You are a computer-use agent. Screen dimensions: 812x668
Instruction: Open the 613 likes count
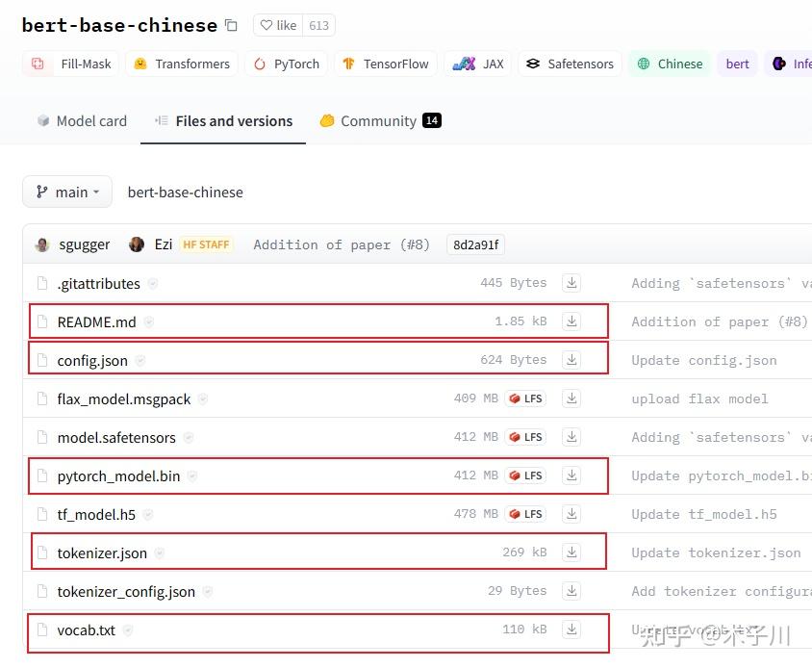click(x=318, y=25)
